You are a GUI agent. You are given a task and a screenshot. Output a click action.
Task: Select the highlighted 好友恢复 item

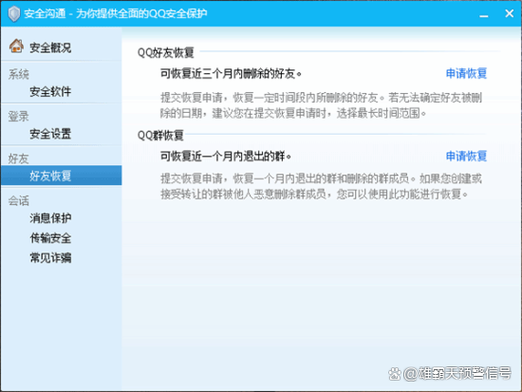pos(61,175)
